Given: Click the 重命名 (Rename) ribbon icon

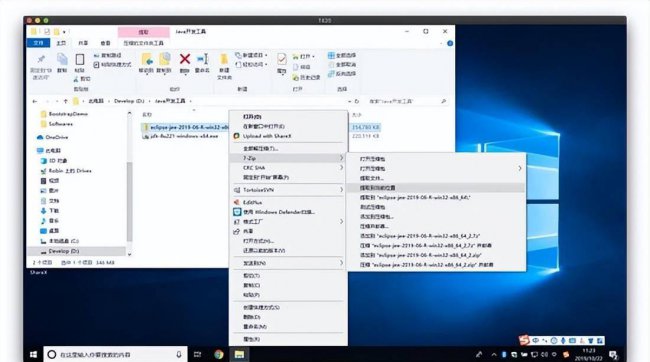Looking at the screenshot, I should click(202, 59).
